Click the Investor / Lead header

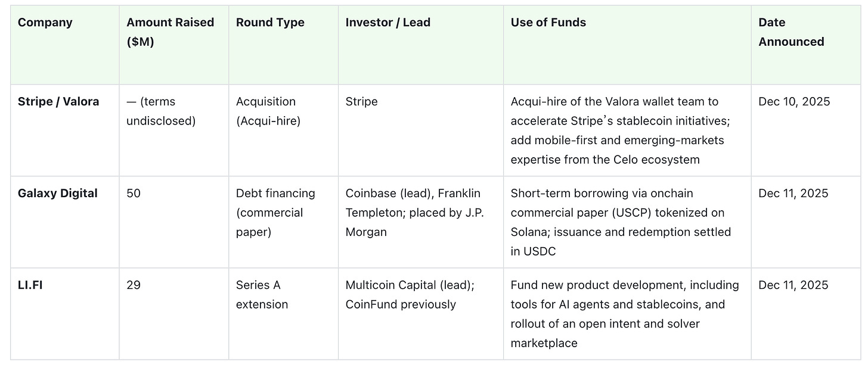[387, 23]
